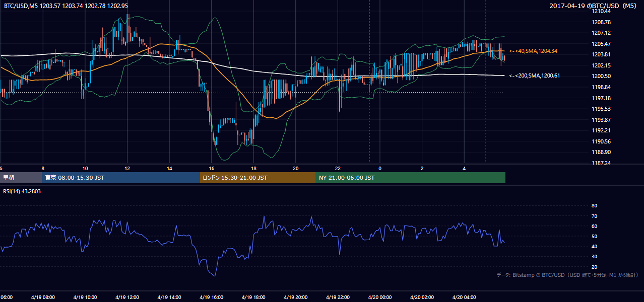Click the 4/19 08:00 time label
The height and width of the screenshot is (302, 644).
42,297
